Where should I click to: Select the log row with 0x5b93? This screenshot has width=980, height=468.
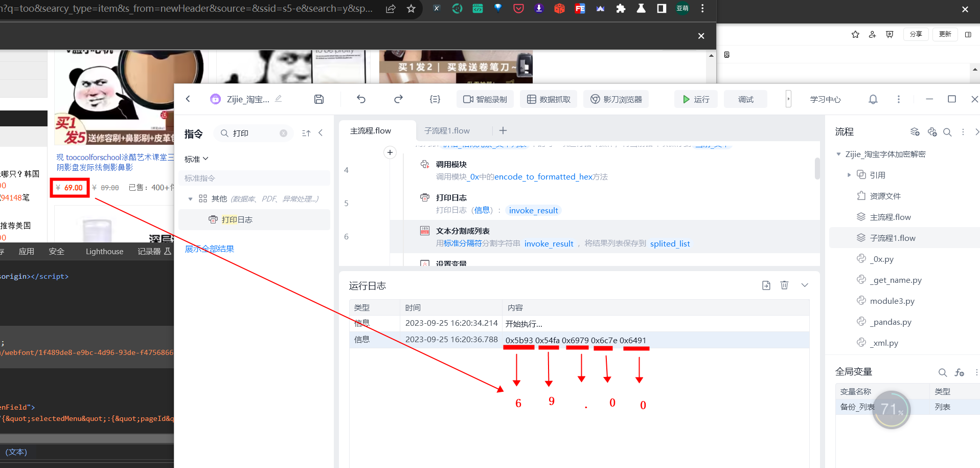tap(579, 340)
